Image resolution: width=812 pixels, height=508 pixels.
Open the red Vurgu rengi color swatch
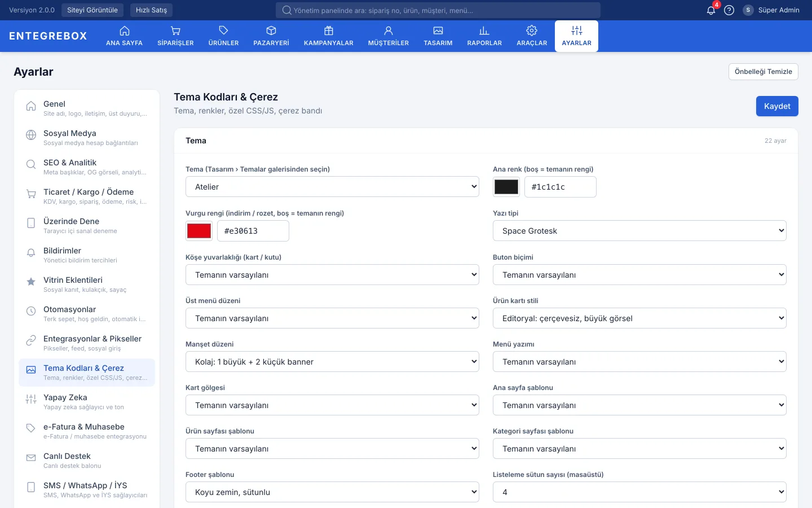point(199,231)
